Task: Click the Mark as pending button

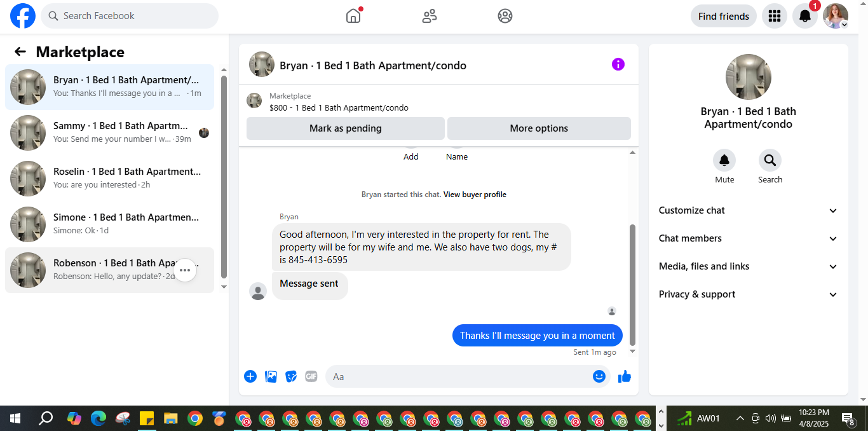Action: [x=346, y=128]
